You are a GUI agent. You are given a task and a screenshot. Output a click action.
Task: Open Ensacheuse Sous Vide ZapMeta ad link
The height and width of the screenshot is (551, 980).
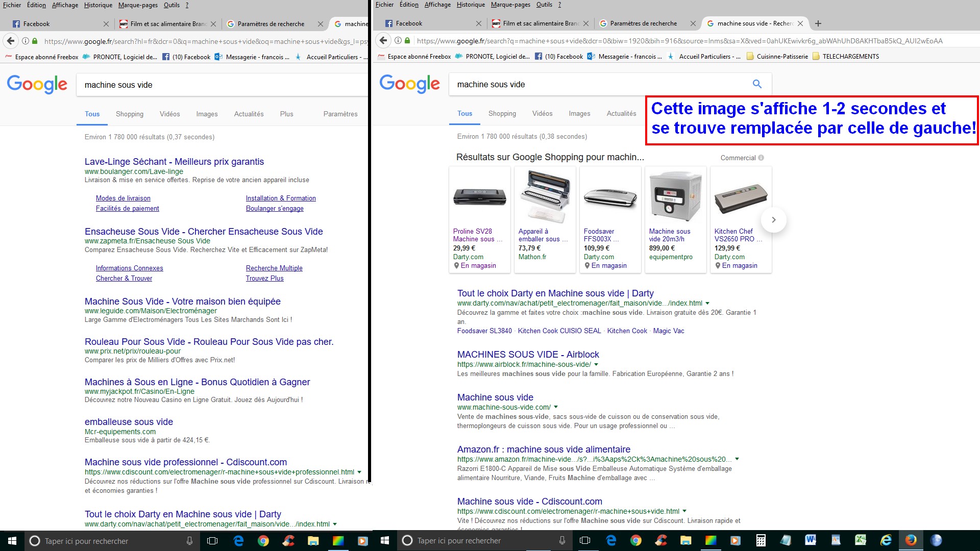pyautogui.click(x=204, y=232)
